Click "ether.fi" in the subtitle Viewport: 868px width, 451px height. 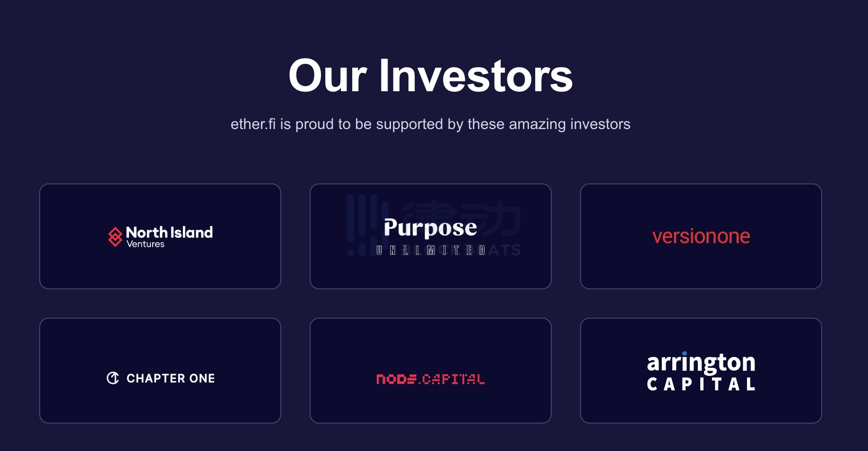[x=253, y=124]
